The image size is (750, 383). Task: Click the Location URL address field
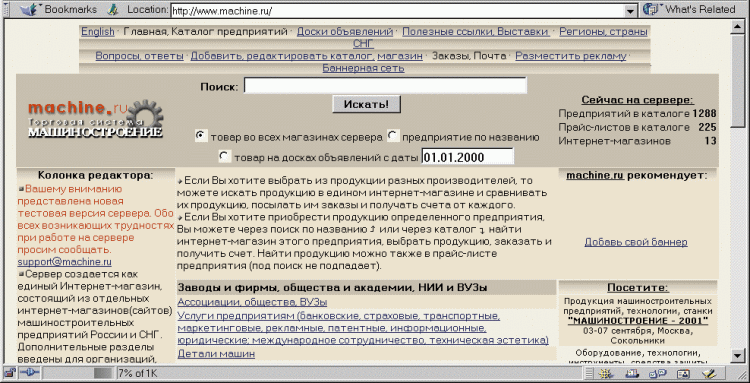(x=398, y=11)
